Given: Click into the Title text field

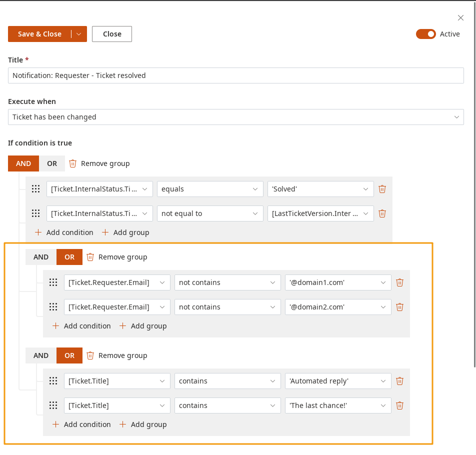Looking at the screenshot, I should point(235,75).
